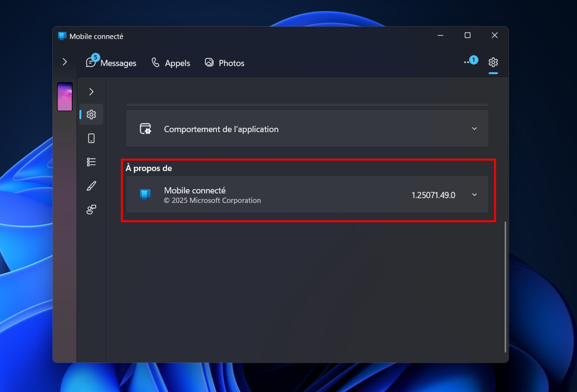Open the phone device settings icon in the sidebar
The height and width of the screenshot is (392, 577).
[x=91, y=138]
